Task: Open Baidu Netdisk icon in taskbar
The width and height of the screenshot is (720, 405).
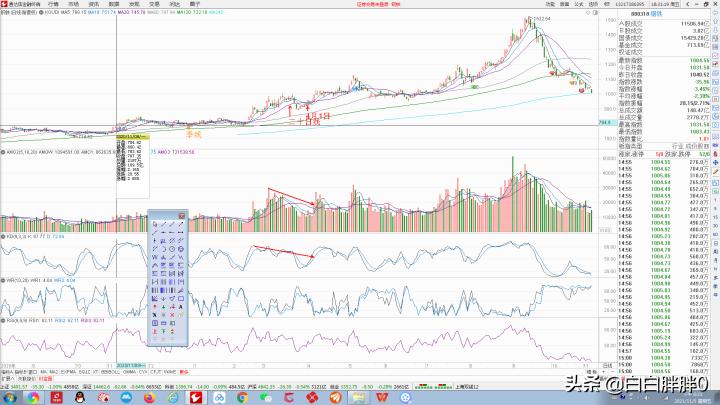Action: (219, 398)
